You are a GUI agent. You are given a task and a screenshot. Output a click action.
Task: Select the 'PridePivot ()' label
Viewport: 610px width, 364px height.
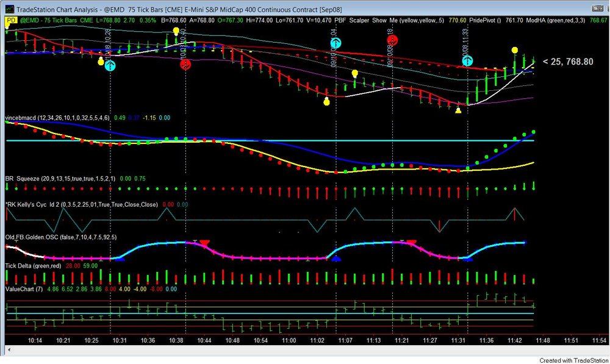(485, 20)
